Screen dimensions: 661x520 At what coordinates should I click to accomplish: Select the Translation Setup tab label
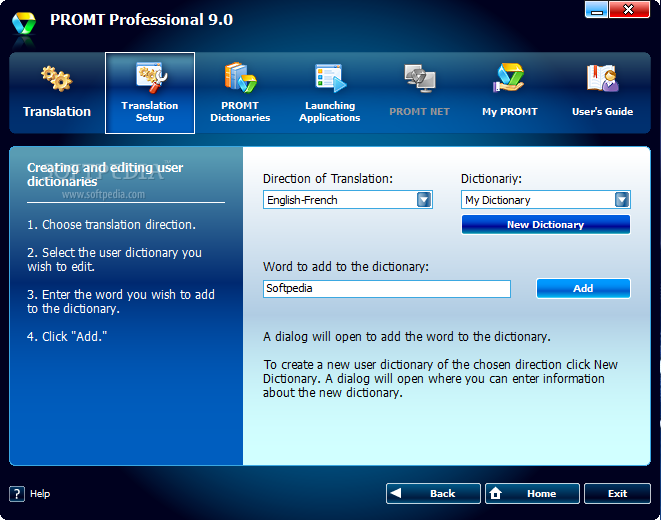click(x=150, y=111)
